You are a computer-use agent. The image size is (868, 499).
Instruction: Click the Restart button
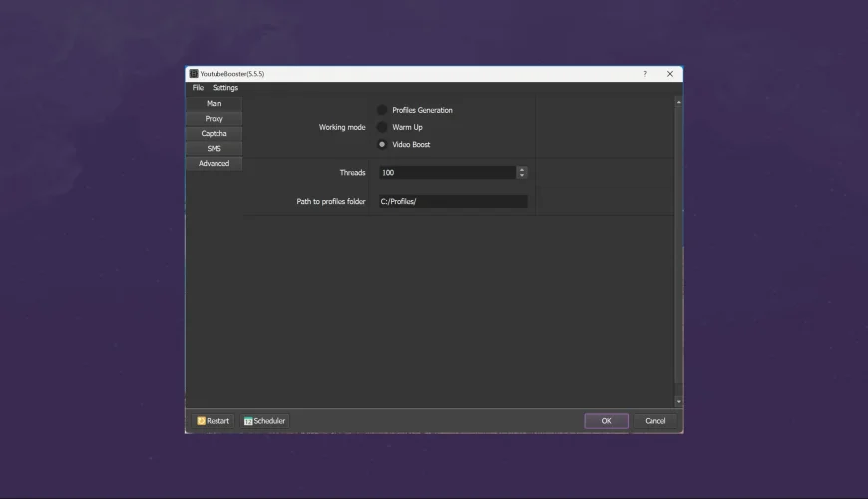click(x=214, y=421)
